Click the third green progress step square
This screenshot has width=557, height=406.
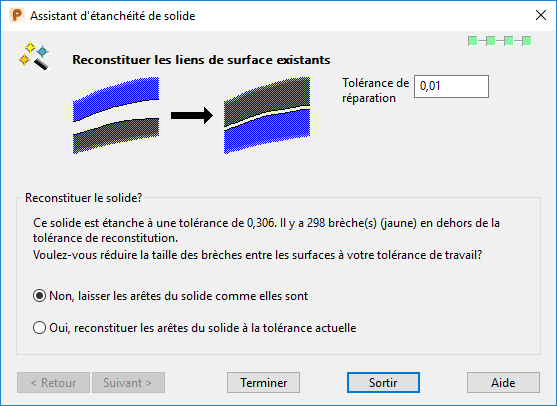coord(509,41)
